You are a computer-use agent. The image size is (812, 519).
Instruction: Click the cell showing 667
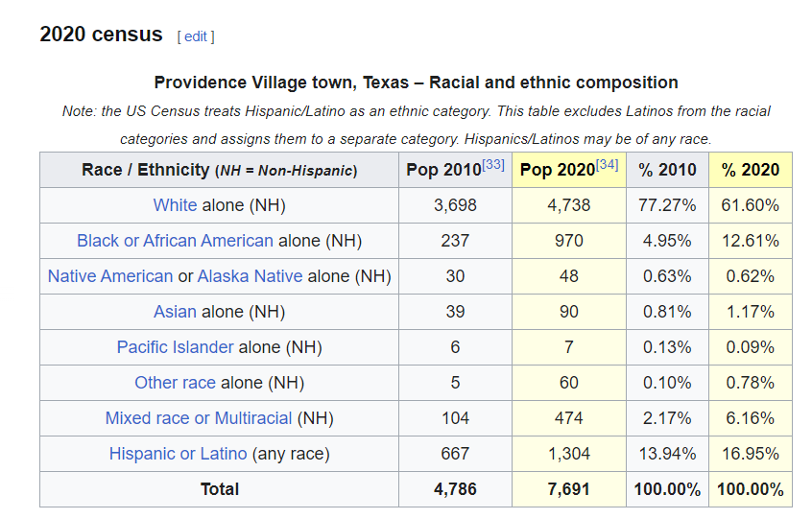455,453
